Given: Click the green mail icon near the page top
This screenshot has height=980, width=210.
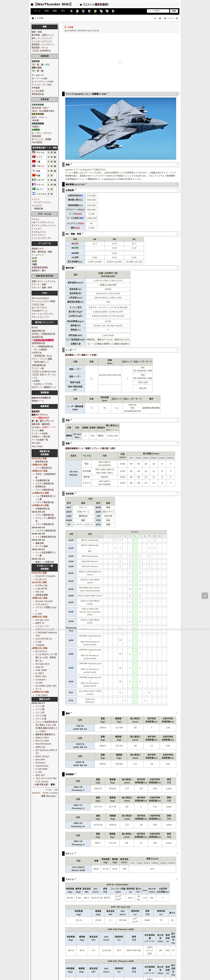Looking at the screenshot, I should click(160, 18).
